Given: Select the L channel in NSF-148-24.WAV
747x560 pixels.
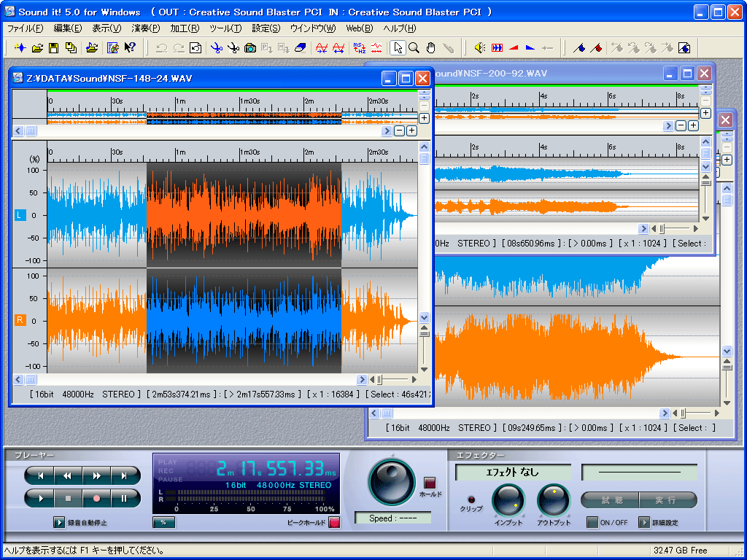Looking at the screenshot, I should pos(20,215).
